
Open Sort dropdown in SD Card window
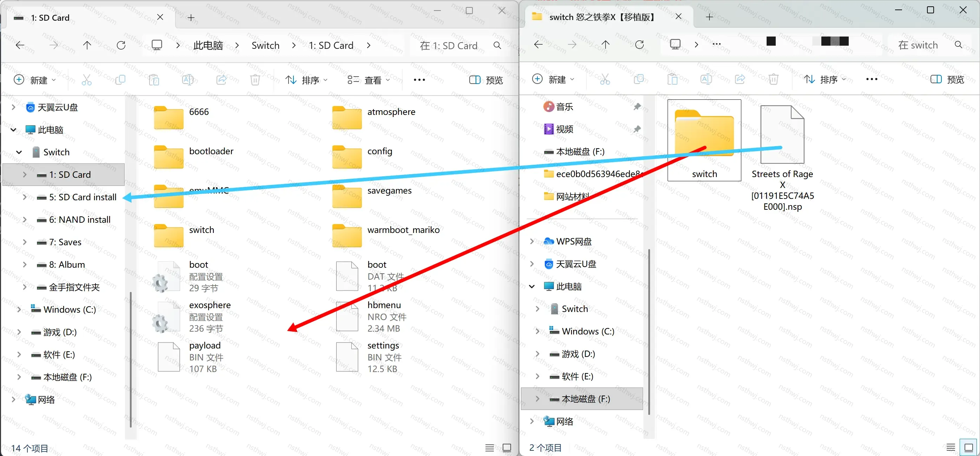tap(307, 80)
